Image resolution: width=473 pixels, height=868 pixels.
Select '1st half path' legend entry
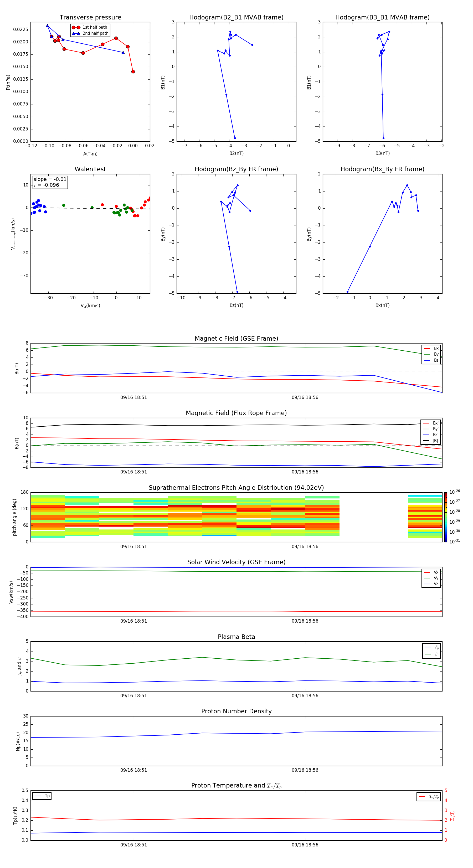(x=90, y=27)
